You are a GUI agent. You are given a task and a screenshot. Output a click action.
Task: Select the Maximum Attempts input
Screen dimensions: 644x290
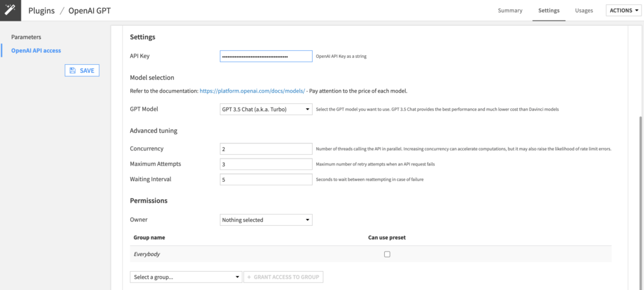click(266, 164)
